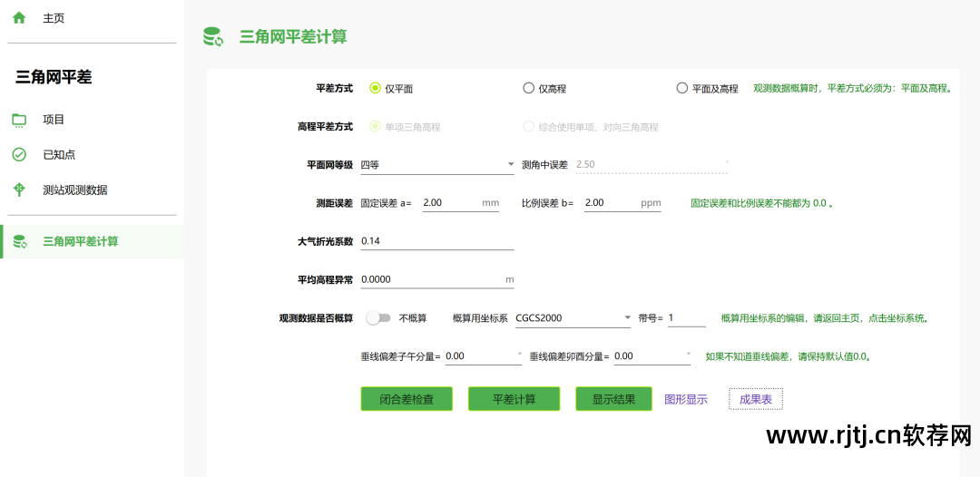Click the hint 如果不知道垂线偏差，请保持默认值0.0
Image resolution: width=980 pixels, height=477 pixels.
pyautogui.click(x=789, y=356)
